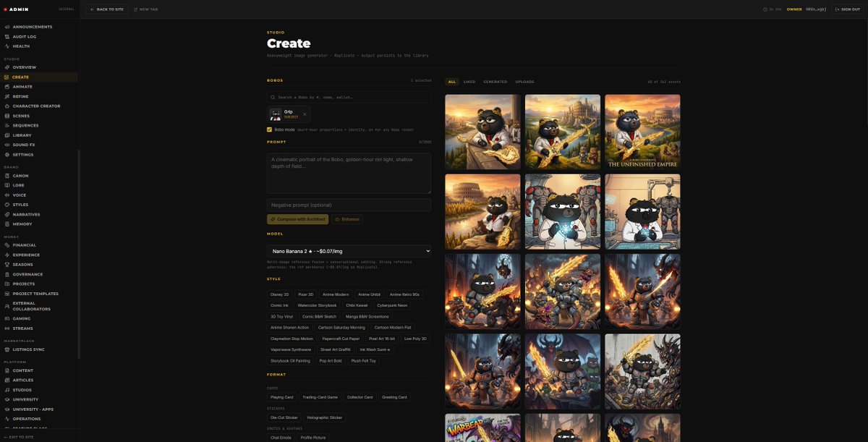Click the Studios music icon
The width and height of the screenshot is (868, 442).
click(x=7, y=390)
